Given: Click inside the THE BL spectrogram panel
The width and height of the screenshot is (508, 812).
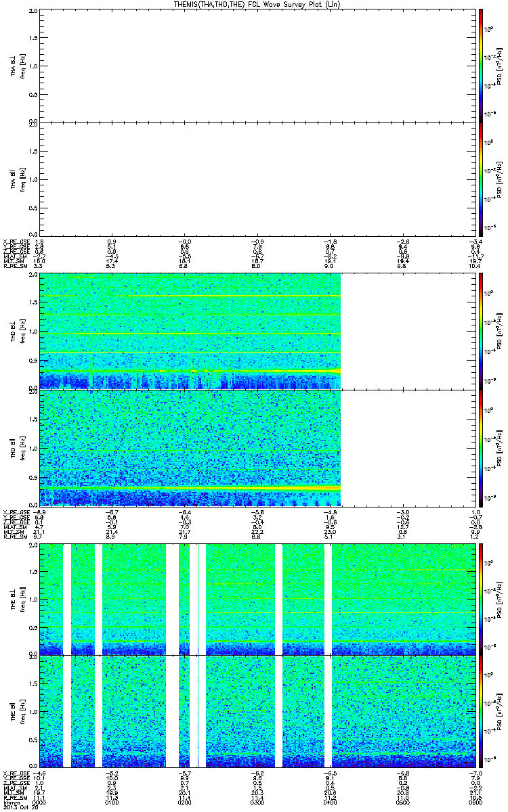Looking at the screenshot, I should [257, 598].
